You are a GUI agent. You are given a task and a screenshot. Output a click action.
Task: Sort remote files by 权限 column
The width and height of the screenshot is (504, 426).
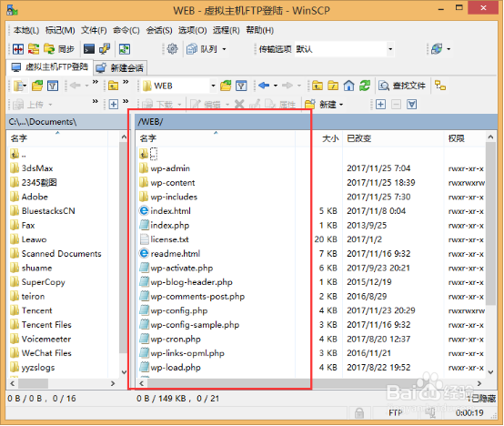click(465, 138)
